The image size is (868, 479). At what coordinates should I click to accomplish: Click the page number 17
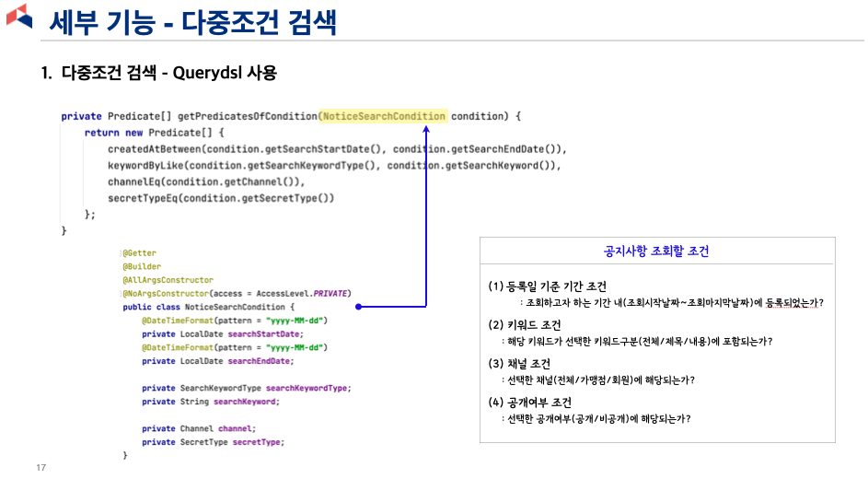(x=41, y=467)
